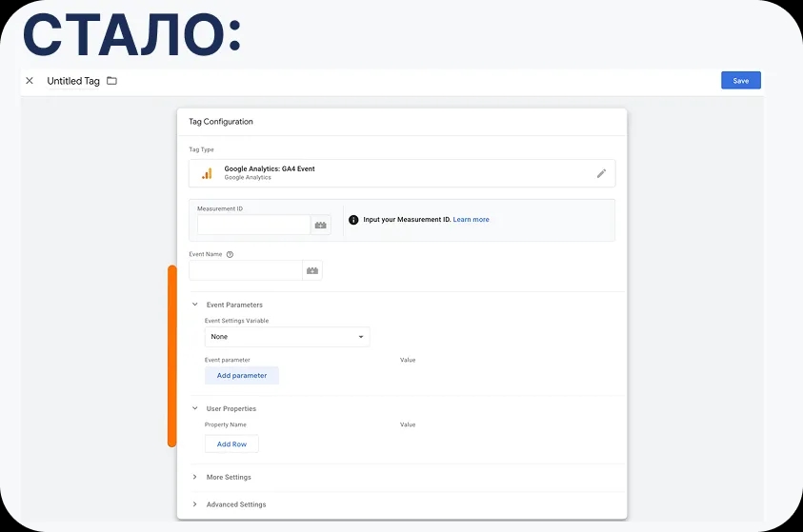Rename the Untitled Tag title
The width and height of the screenshot is (803, 532).
point(73,81)
